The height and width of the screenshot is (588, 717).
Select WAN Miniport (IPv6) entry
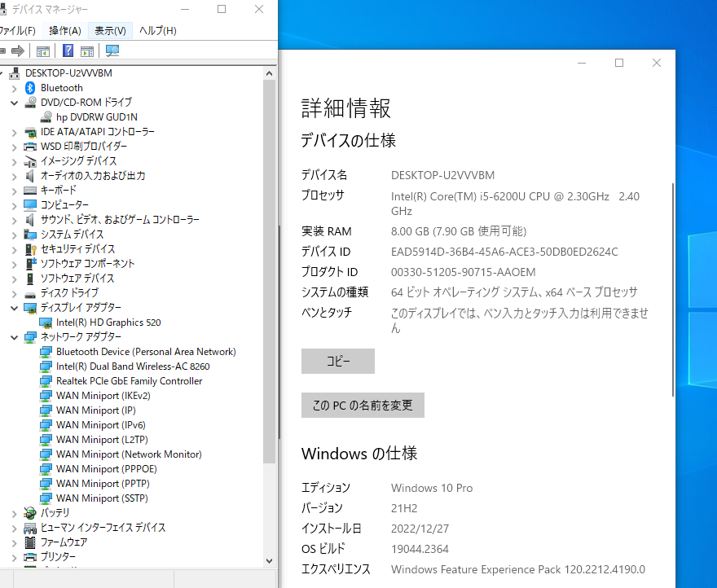pos(100,425)
